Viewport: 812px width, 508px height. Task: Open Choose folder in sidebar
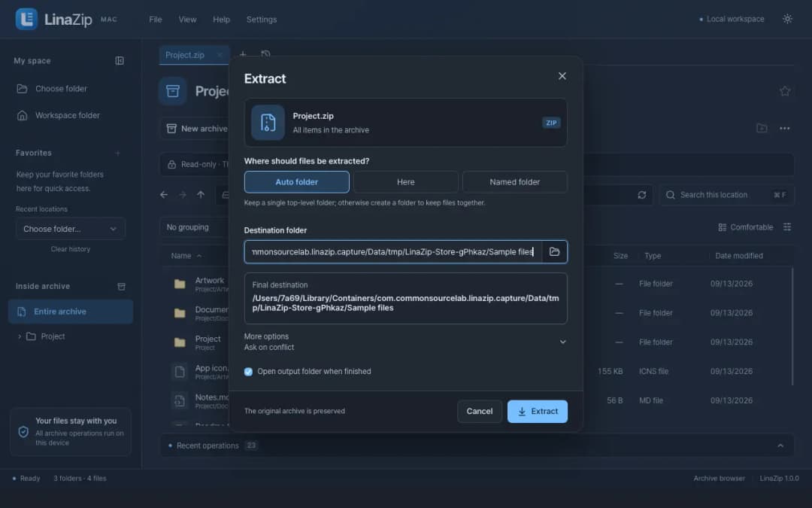click(x=61, y=89)
